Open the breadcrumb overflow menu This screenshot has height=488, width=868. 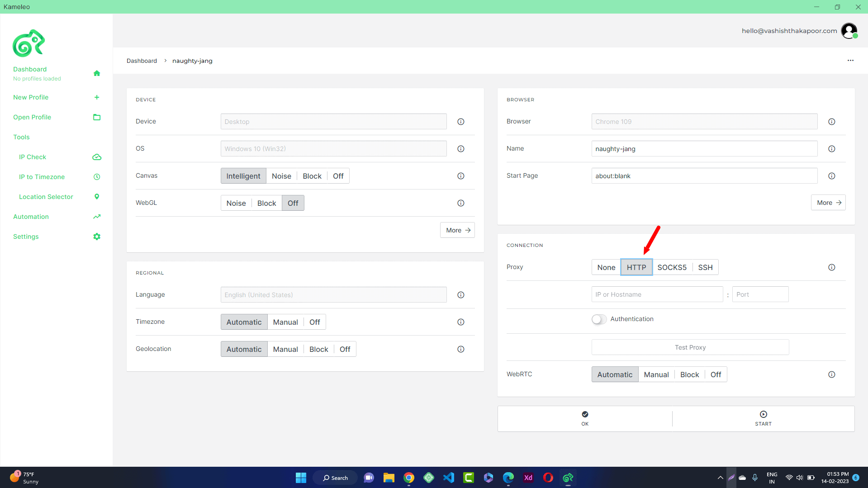tap(850, 60)
